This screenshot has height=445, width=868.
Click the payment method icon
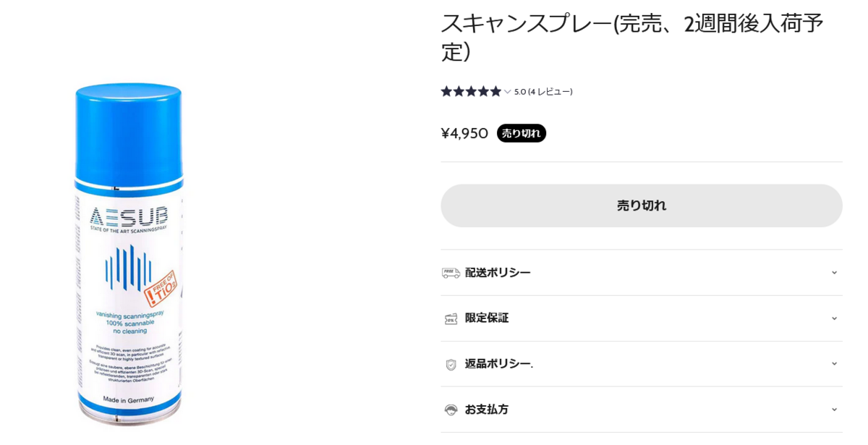[x=451, y=410]
